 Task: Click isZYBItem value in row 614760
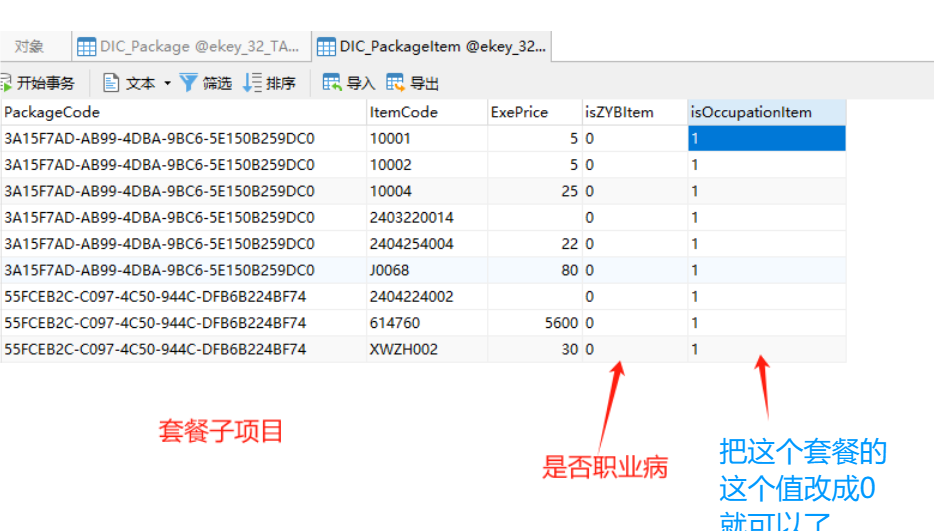pos(635,322)
